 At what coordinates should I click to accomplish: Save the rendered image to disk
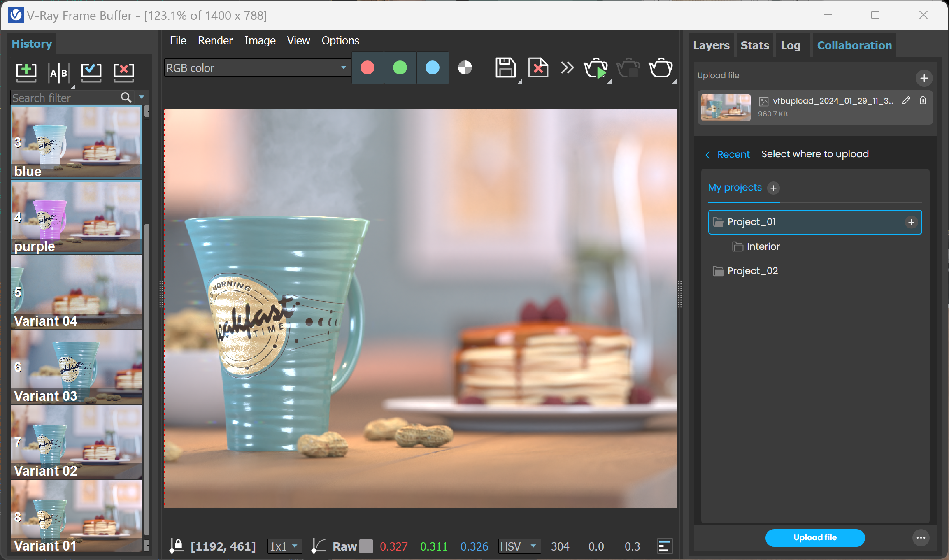506,68
